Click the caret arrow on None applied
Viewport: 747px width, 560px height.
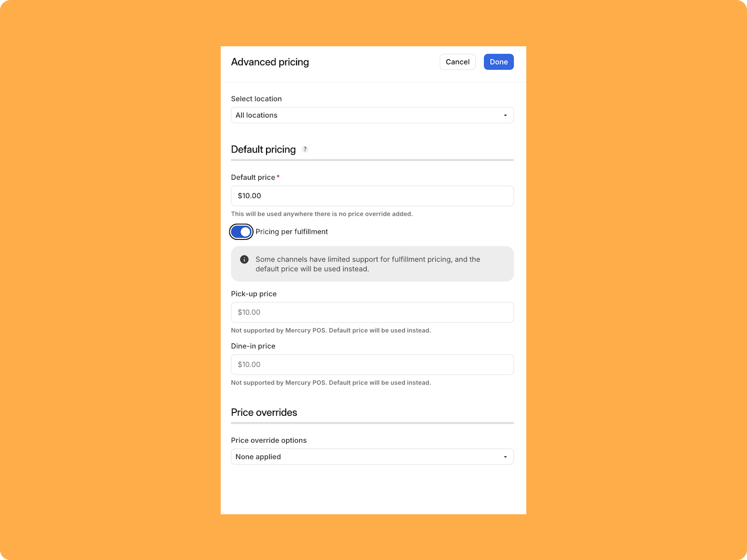(x=505, y=457)
